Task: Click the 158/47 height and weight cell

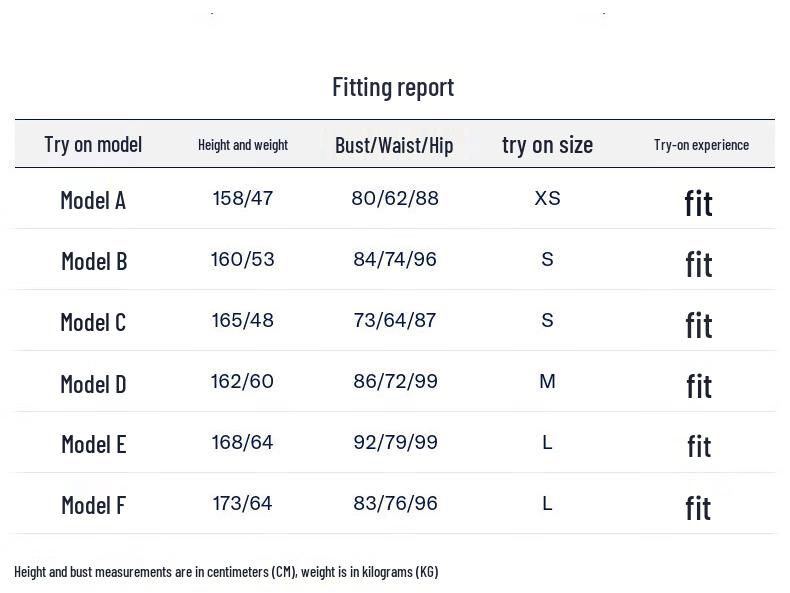Action: 243,198
